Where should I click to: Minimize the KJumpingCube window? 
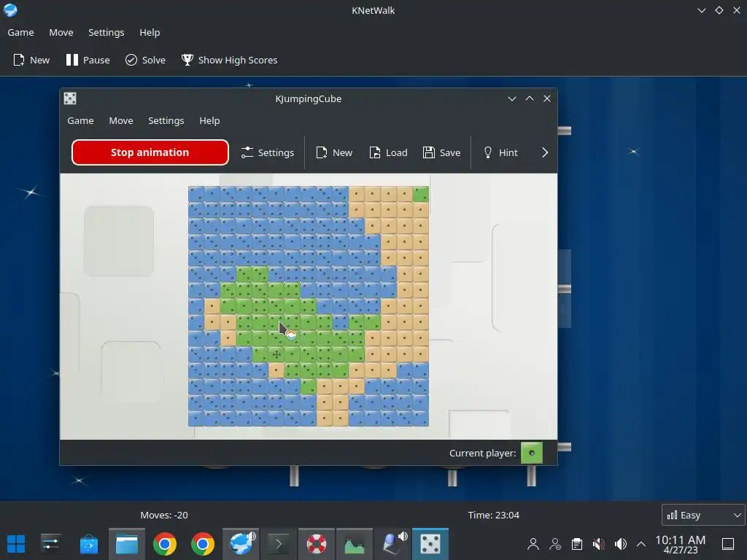coord(511,98)
